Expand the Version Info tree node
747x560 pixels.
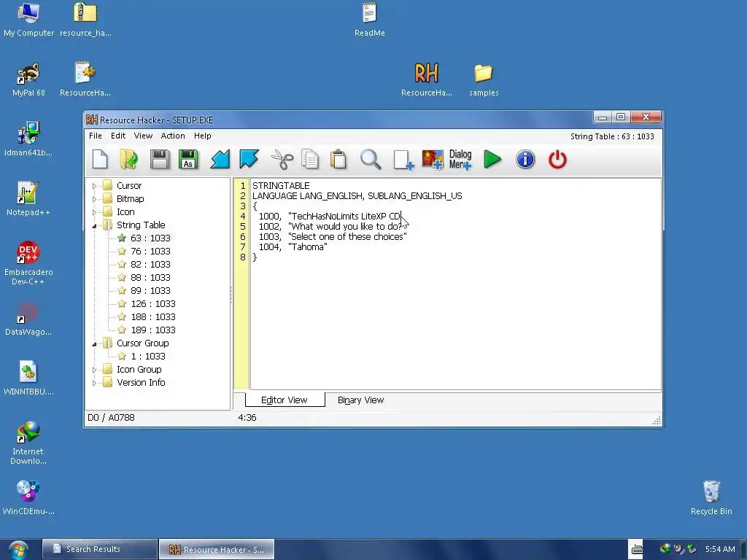point(94,383)
